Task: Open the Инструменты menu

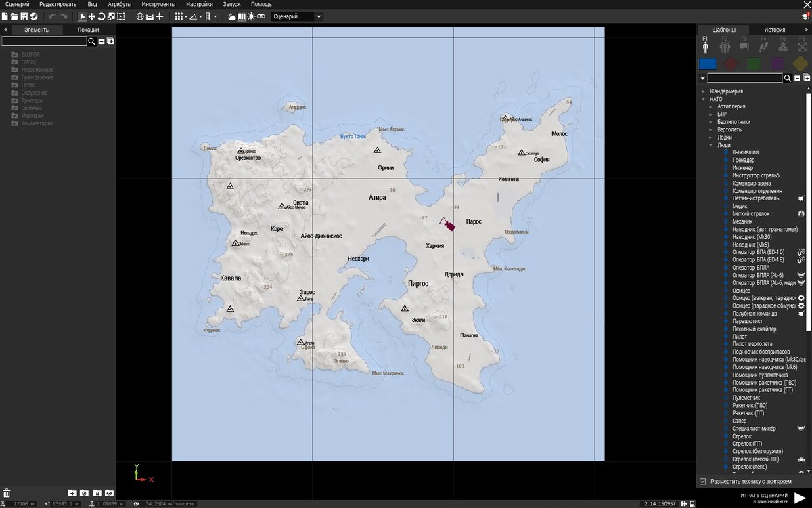Action: click(159, 4)
